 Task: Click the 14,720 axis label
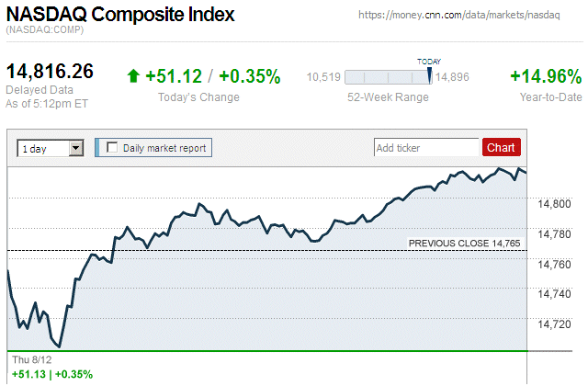click(x=555, y=324)
